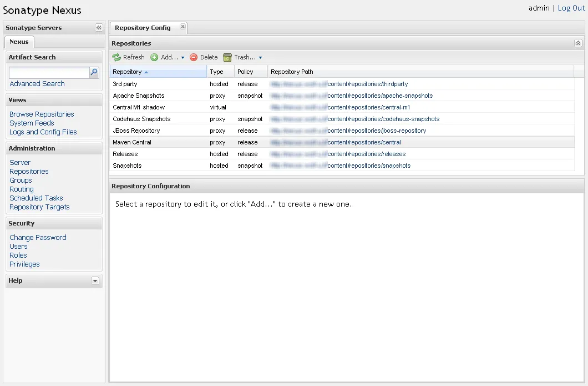This screenshot has height=386, width=588.
Task: Open the Server administration link
Action: coord(20,163)
